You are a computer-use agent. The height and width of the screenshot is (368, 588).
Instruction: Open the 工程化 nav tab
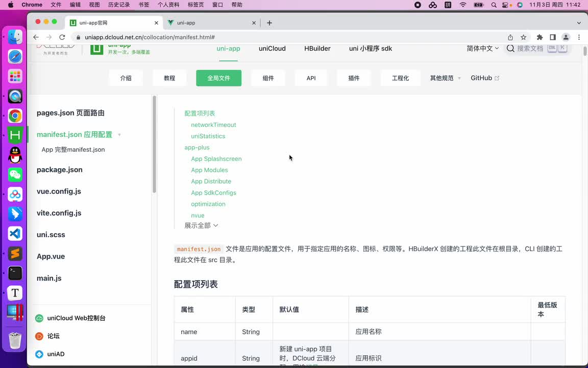400,78
